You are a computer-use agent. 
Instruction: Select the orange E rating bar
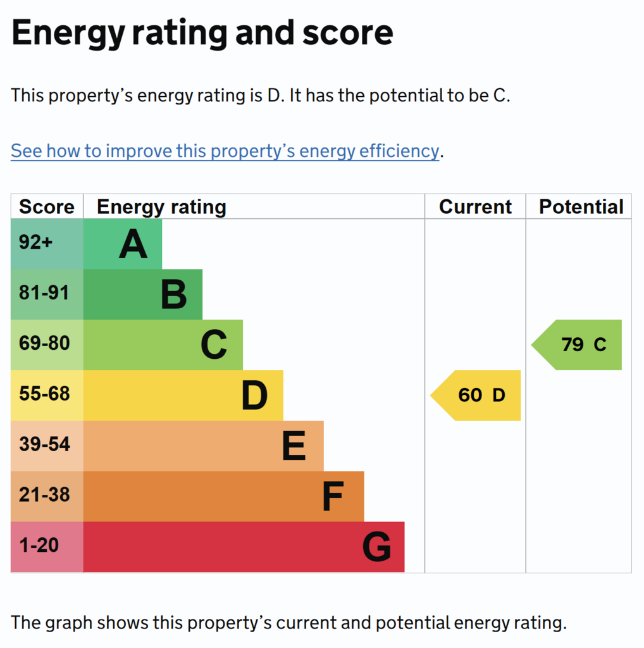204,446
